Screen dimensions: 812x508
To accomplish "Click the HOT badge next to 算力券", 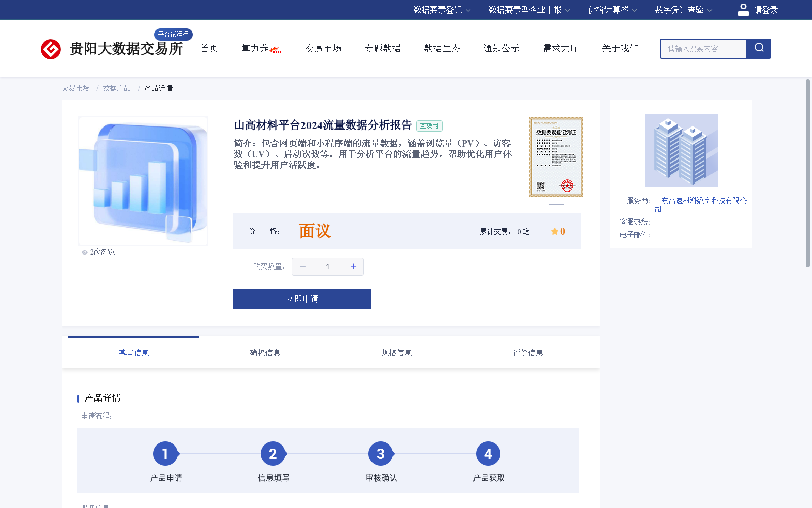I will tap(276, 50).
